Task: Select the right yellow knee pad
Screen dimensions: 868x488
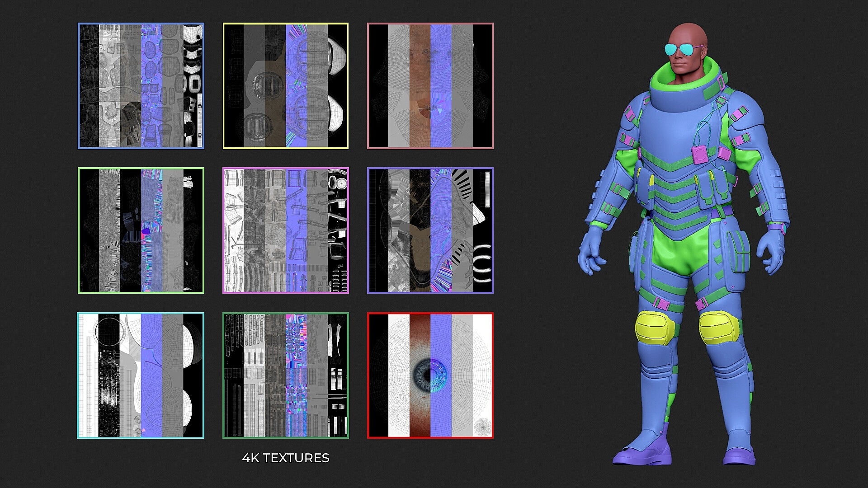Action: point(719,328)
